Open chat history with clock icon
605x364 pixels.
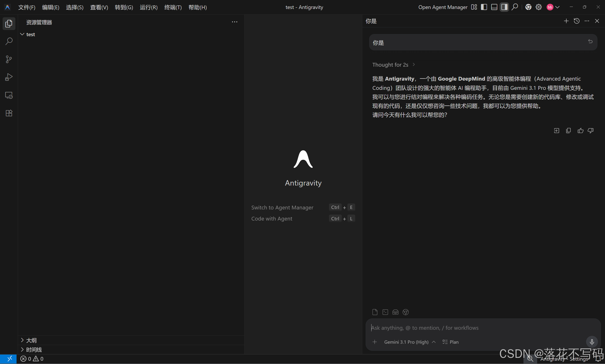pyautogui.click(x=577, y=21)
